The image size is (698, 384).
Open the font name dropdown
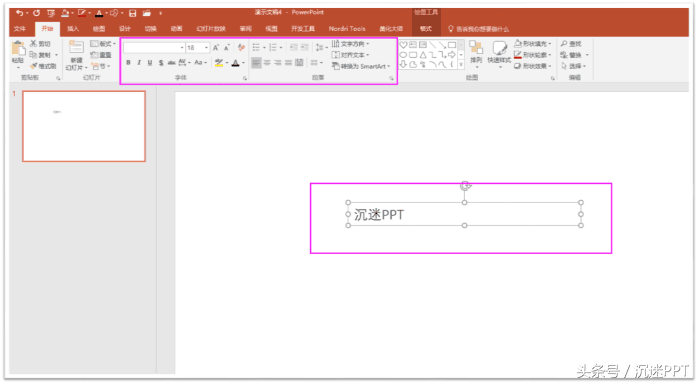pyautogui.click(x=154, y=47)
